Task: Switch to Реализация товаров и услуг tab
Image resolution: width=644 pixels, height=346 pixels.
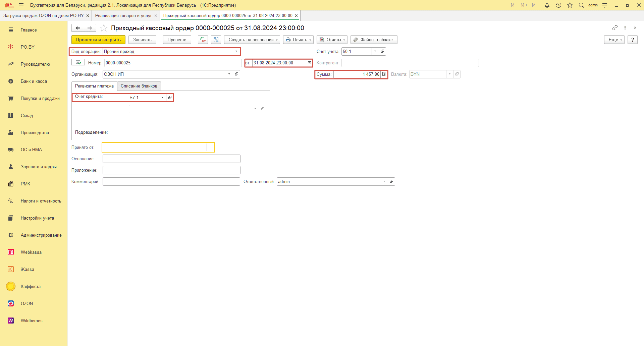Action: pos(123,15)
